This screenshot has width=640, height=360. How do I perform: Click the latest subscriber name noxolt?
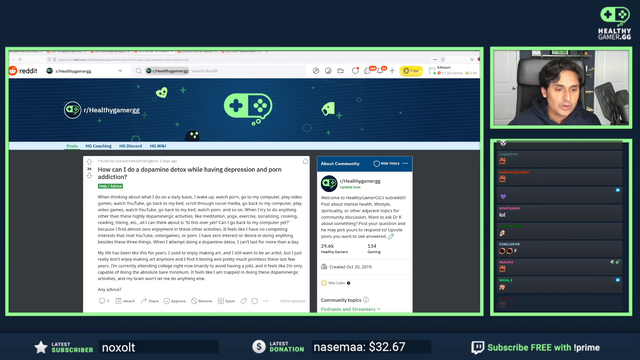click(118, 347)
